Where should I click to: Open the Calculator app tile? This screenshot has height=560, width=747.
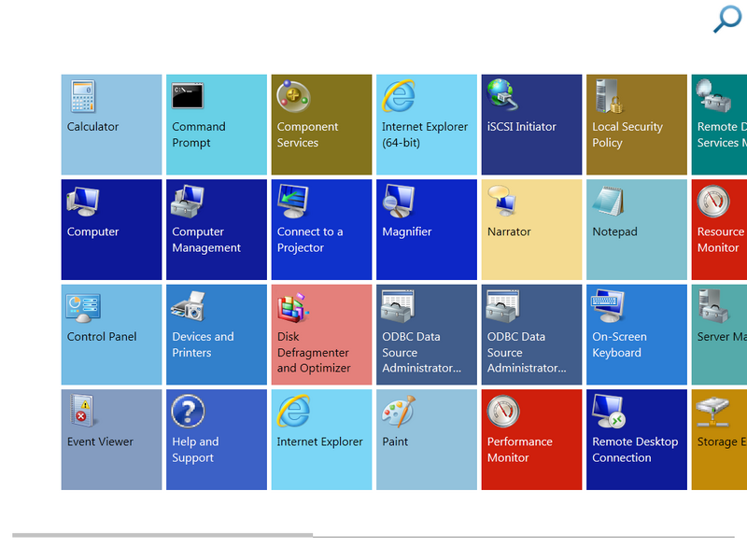(x=111, y=125)
